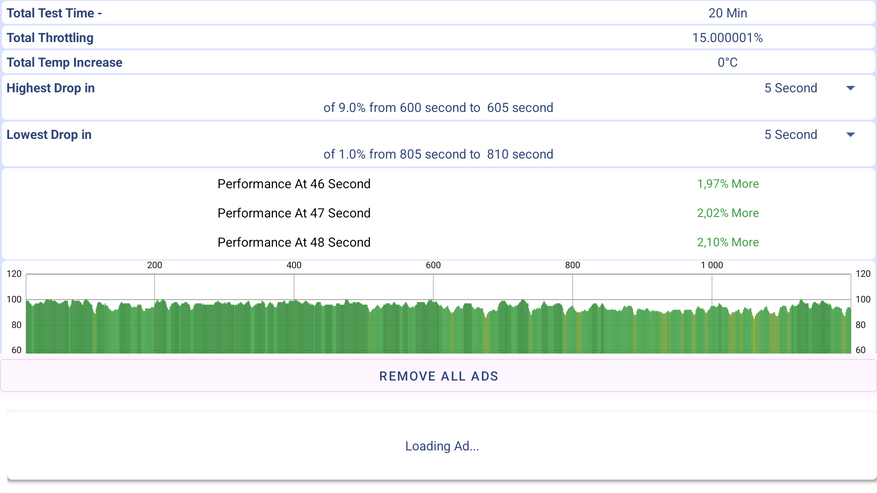The image size is (877, 493).
Task: Select the '5 Second' value for Lowest Drop
Action: coord(790,134)
